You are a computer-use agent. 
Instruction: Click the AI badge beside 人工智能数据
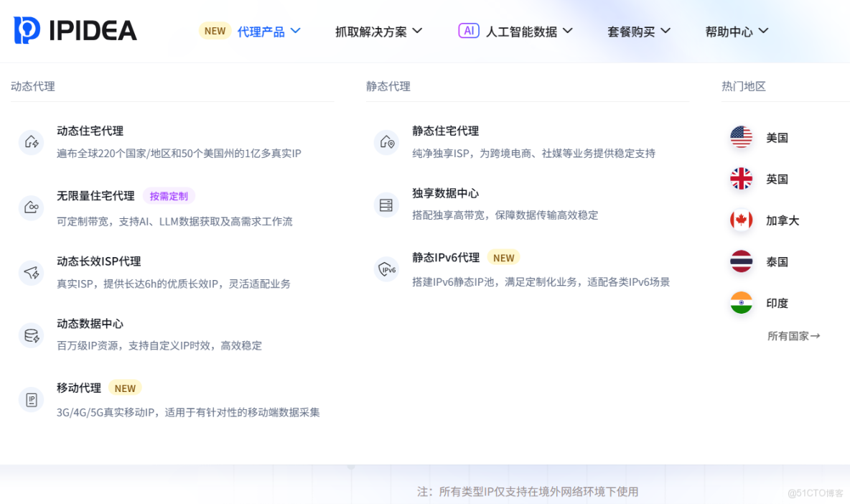(468, 30)
